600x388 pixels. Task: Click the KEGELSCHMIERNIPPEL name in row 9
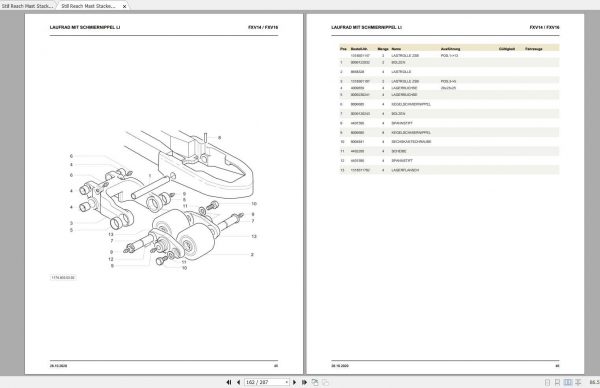pyautogui.click(x=411, y=132)
